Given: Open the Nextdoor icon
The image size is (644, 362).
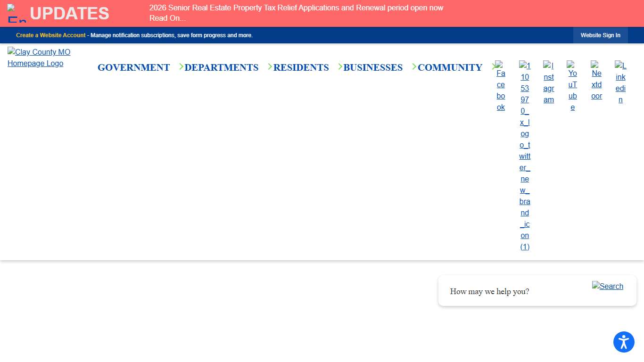Looking at the screenshot, I should pos(596,83).
